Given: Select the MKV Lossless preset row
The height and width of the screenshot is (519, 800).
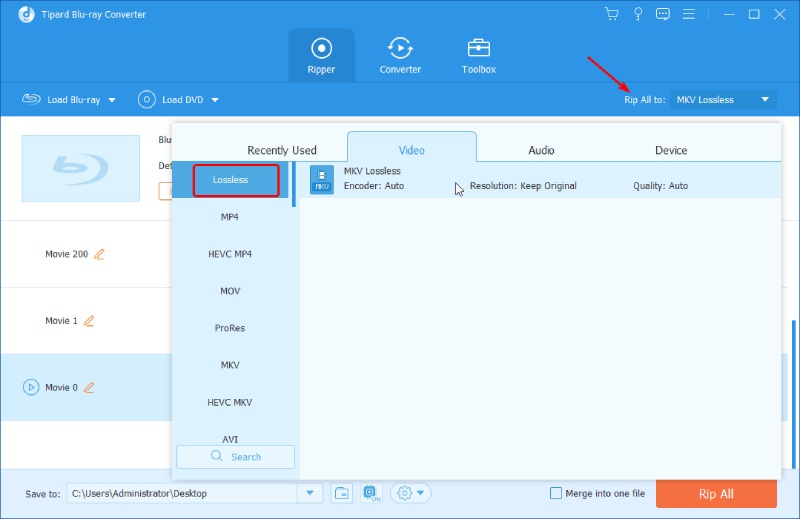Looking at the screenshot, I should (x=540, y=179).
